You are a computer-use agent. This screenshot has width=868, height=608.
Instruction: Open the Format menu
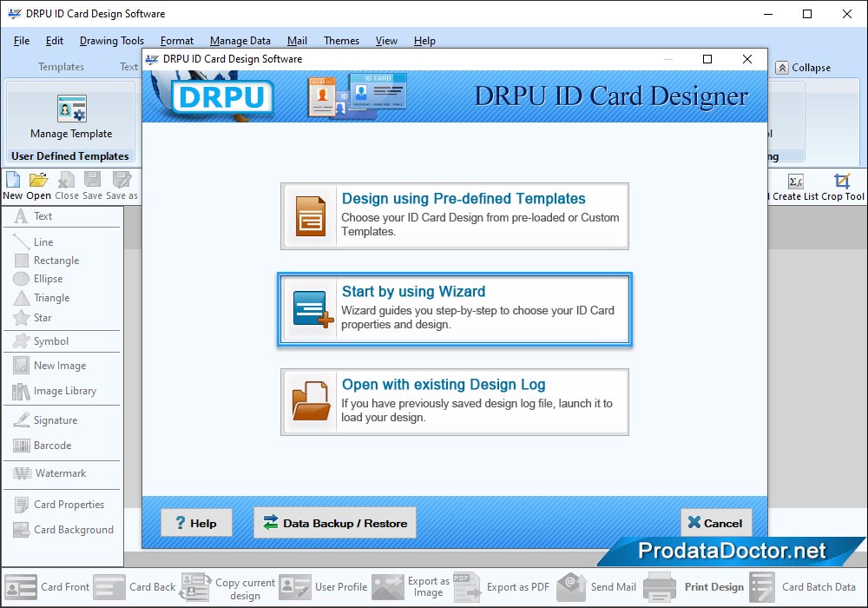(x=176, y=41)
